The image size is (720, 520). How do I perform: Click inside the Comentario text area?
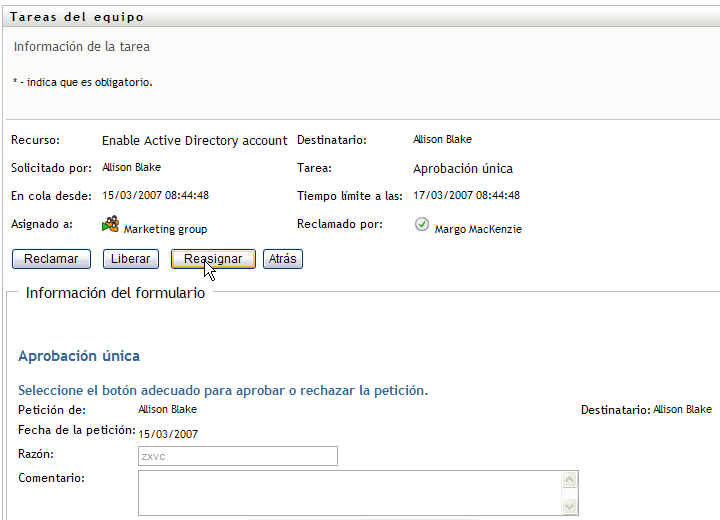[x=350, y=492]
